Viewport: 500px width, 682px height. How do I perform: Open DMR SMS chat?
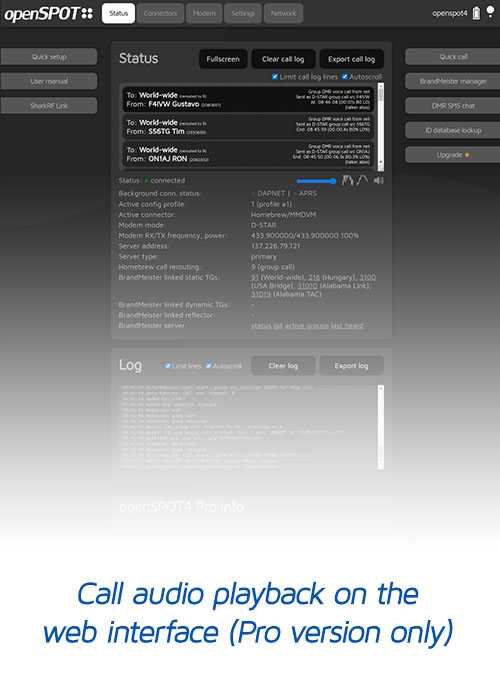tap(453, 106)
